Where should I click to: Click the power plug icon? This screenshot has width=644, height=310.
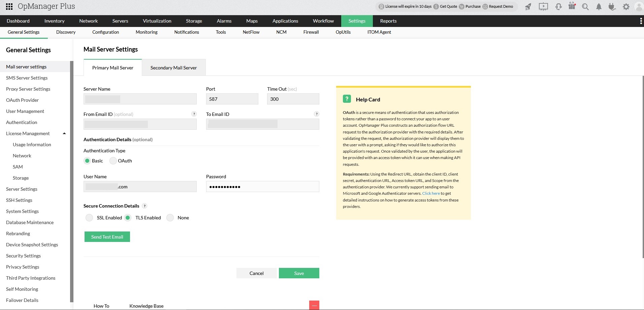point(612,7)
